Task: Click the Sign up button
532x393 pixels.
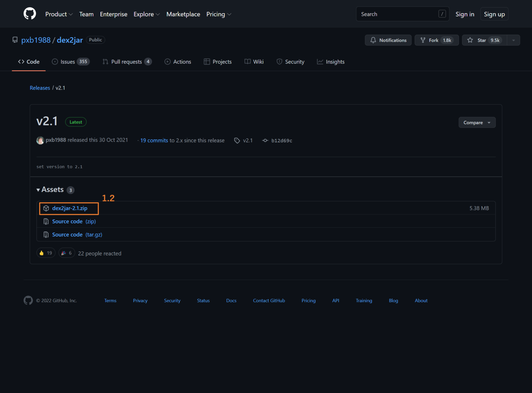Action: [494, 14]
